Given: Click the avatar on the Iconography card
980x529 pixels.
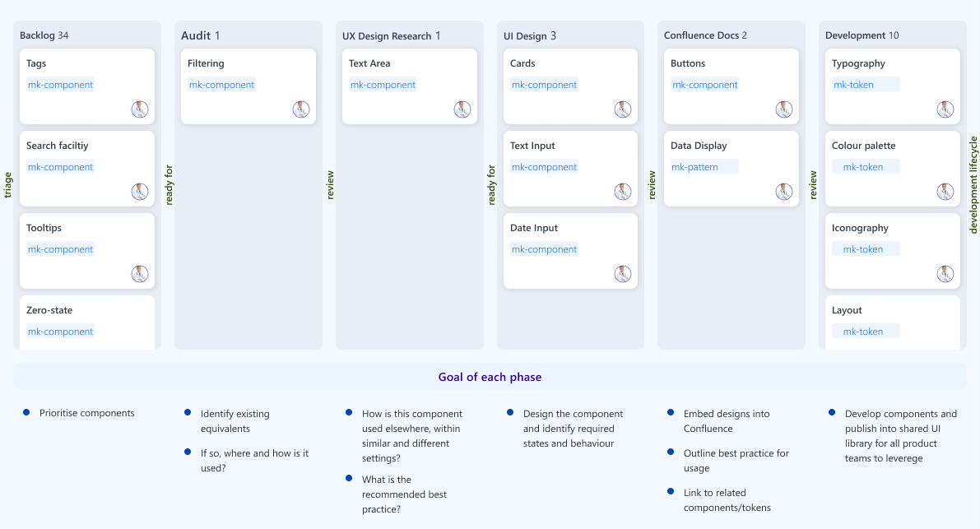Looking at the screenshot, I should (x=945, y=273).
